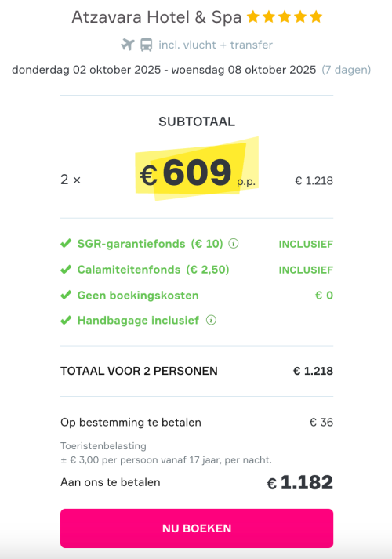Select the yellow-highlighted € 609 p.p. price
Viewport: 392px width, 559px height.
(x=197, y=173)
